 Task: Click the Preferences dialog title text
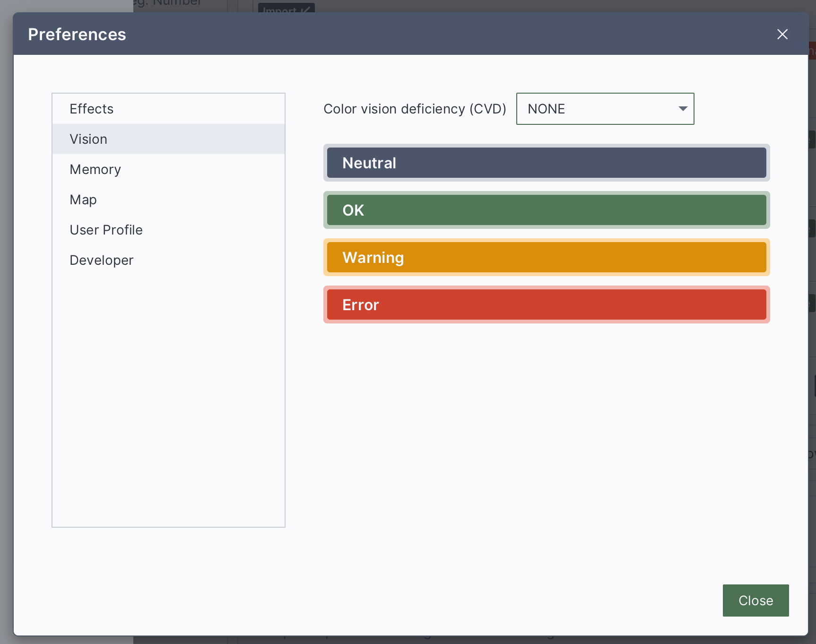coord(77,35)
